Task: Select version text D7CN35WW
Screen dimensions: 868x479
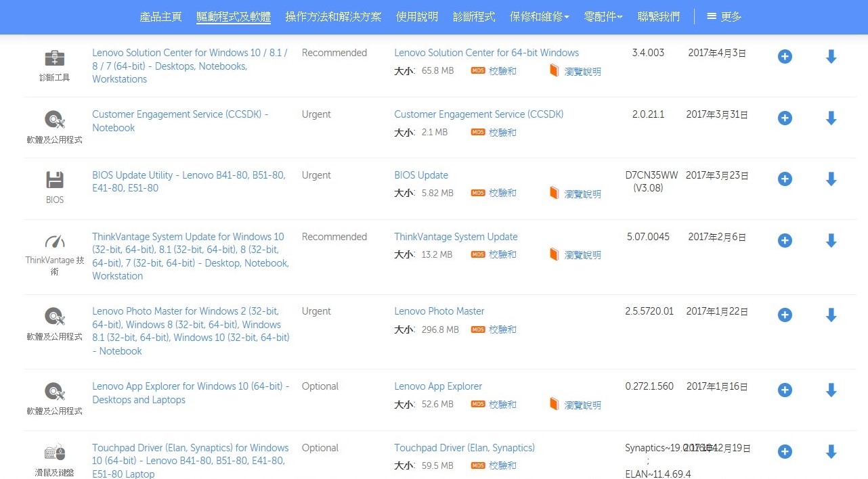Action: coord(651,175)
